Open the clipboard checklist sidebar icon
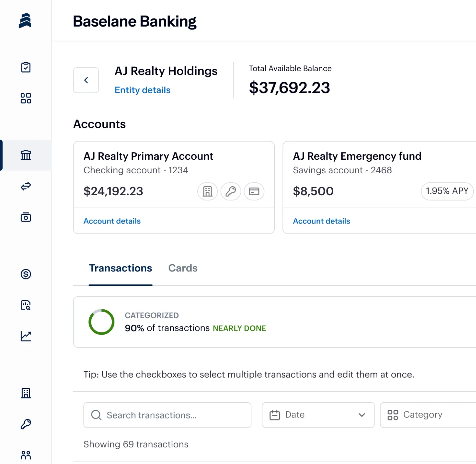Screen dimensions: 476x464 click(x=26, y=67)
